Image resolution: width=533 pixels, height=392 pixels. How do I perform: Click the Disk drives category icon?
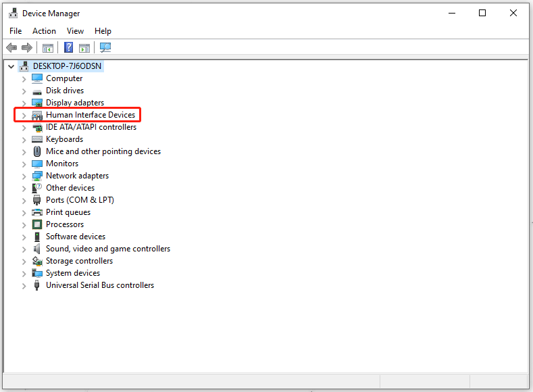(x=37, y=92)
